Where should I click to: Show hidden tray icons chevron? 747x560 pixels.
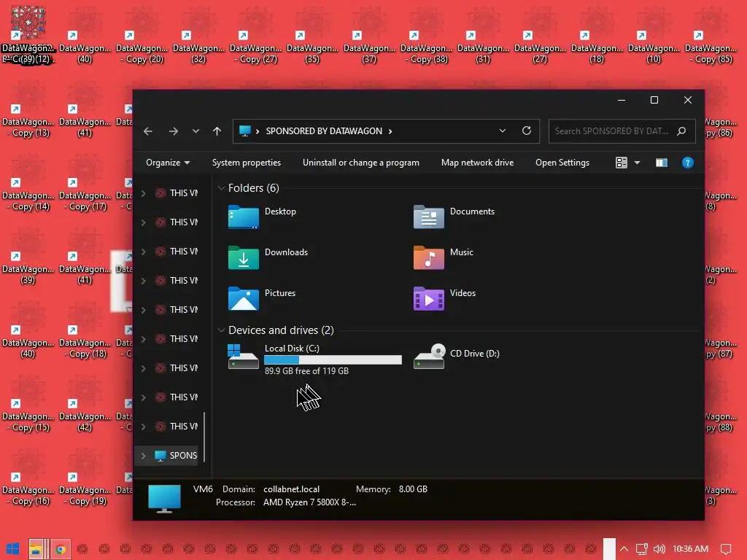624,549
